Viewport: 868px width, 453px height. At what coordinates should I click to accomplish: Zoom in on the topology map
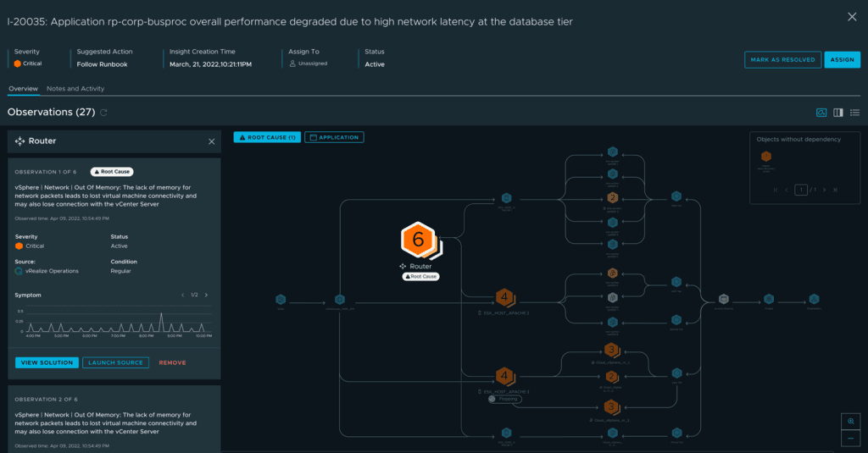[850, 421]
